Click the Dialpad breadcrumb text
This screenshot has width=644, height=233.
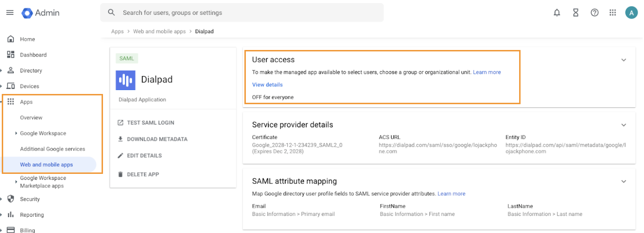(x=204, y=31)
